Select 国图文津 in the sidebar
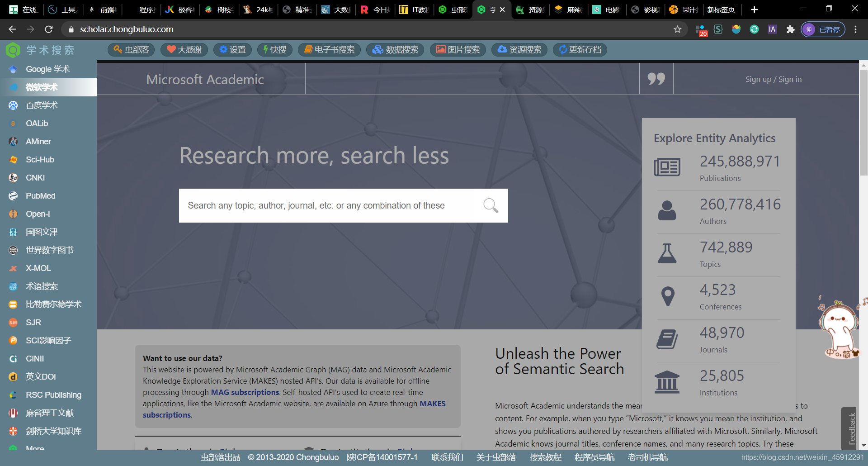The height and width of the screenshot is (466, 868). (48, 232)
